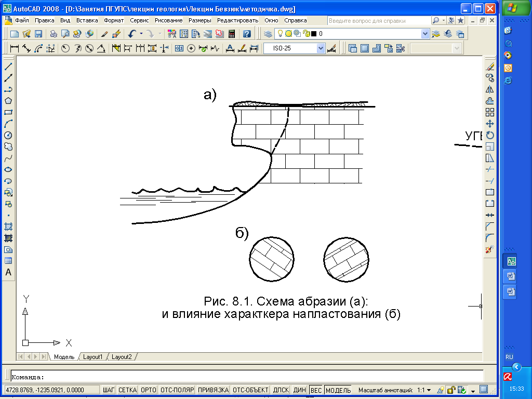Click the RU language indicator in taskbar
The image size is (532, 399).
[x=509, y=357]
